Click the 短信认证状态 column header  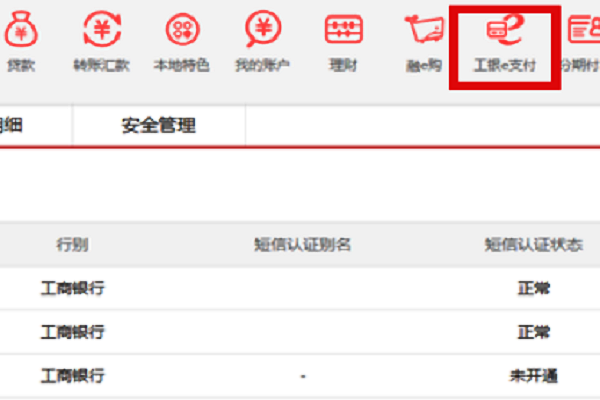[534, 245]
